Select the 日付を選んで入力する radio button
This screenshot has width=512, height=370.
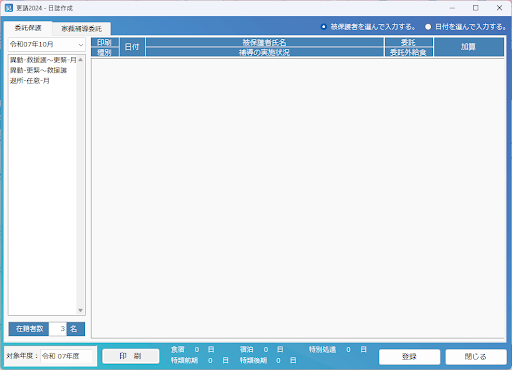click(428, 27)
